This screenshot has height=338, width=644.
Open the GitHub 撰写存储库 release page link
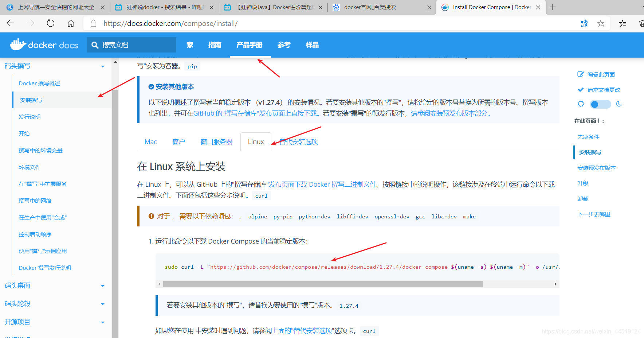coord(255,113)
